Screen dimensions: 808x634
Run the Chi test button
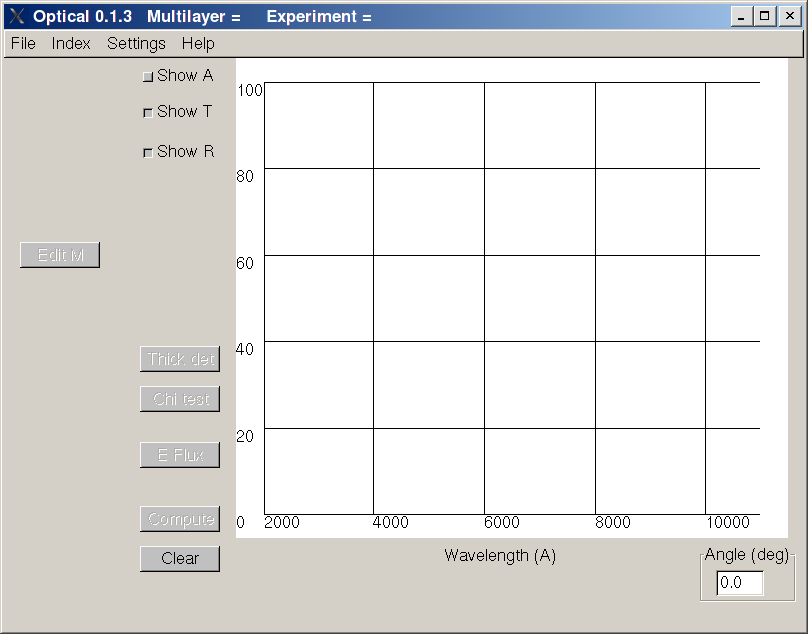coord(180,399)
